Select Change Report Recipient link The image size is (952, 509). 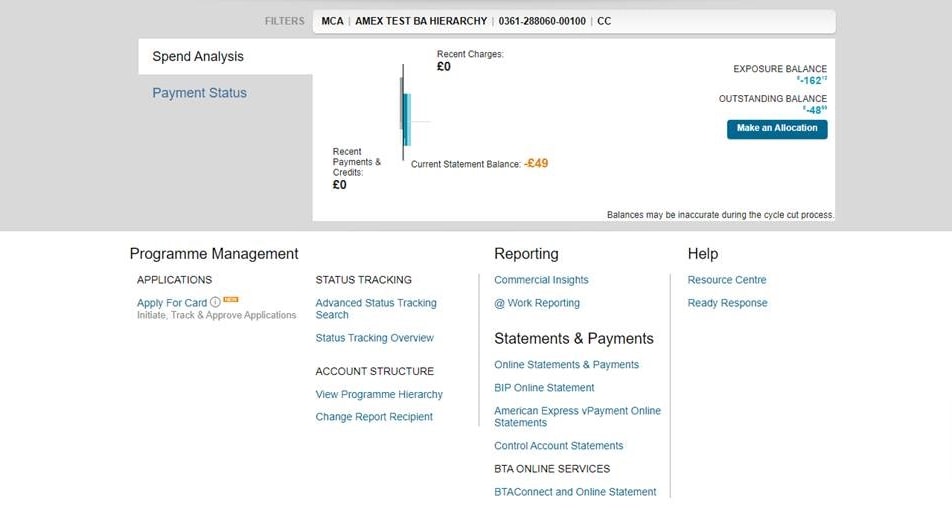[x=374, y=417]
